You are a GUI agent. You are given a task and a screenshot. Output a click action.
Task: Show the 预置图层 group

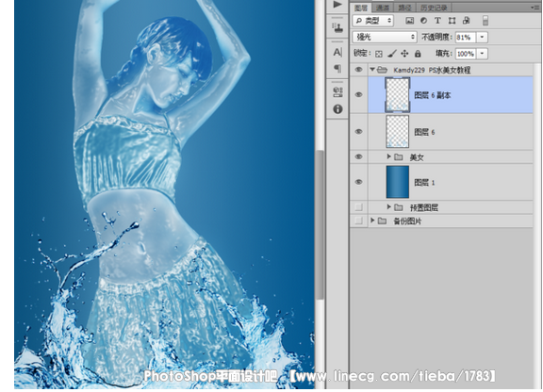coord(359,207)
